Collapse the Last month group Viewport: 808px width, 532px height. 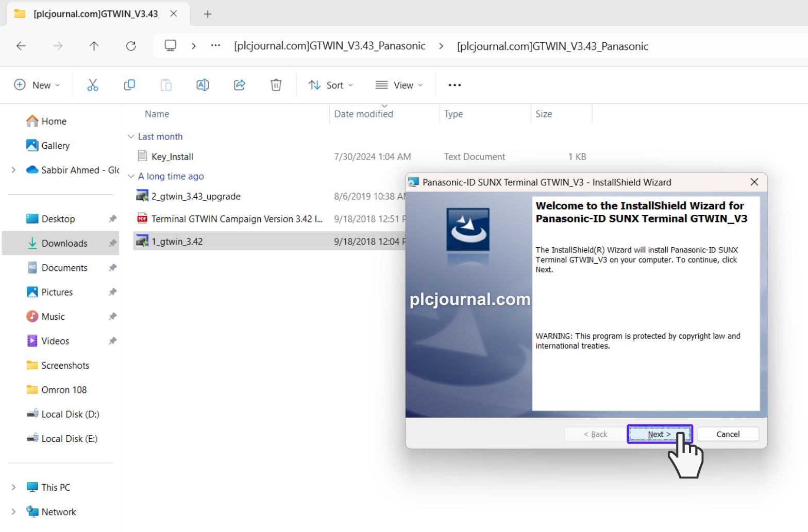pyautogui.click(x=131, y=136)
